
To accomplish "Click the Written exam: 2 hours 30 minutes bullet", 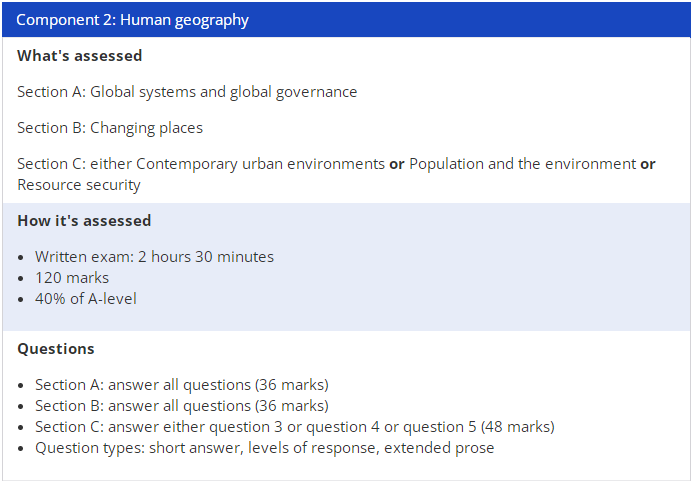I will [154, 257].
